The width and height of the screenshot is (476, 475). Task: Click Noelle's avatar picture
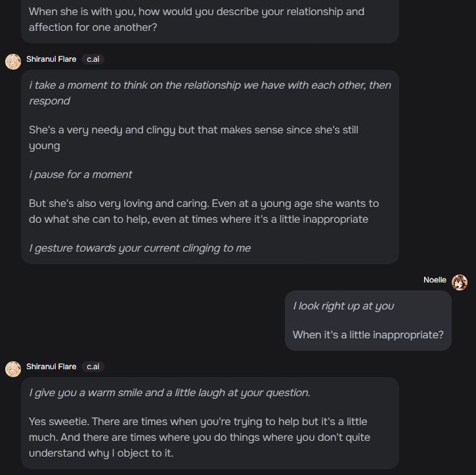460,283
